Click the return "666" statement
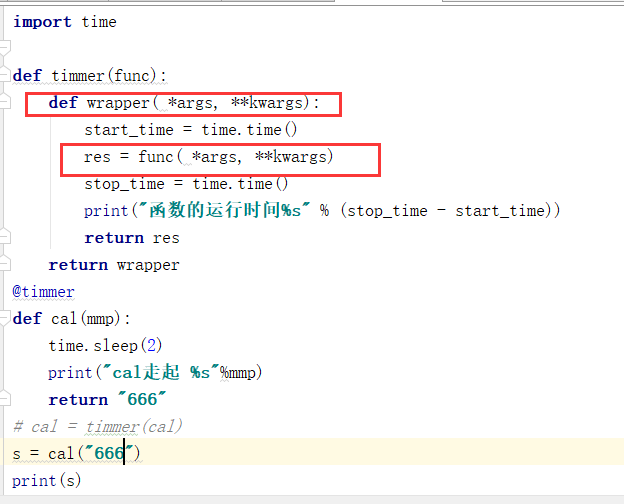The image size is (624, 504). tap(107, 399)
